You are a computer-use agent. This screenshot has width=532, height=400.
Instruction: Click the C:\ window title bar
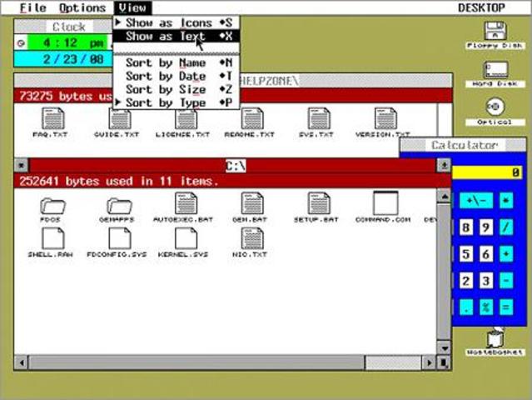pyautogui.click(x=233, y=165)
